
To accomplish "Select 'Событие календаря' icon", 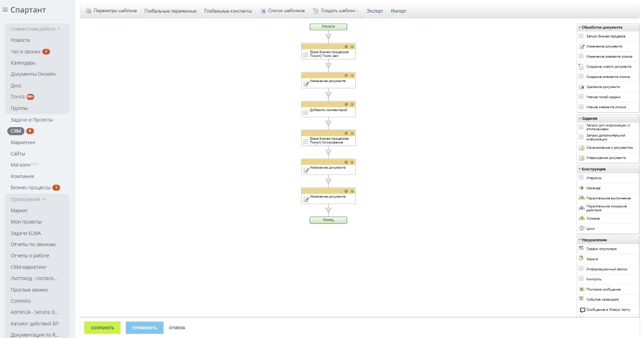I will 581,299.
